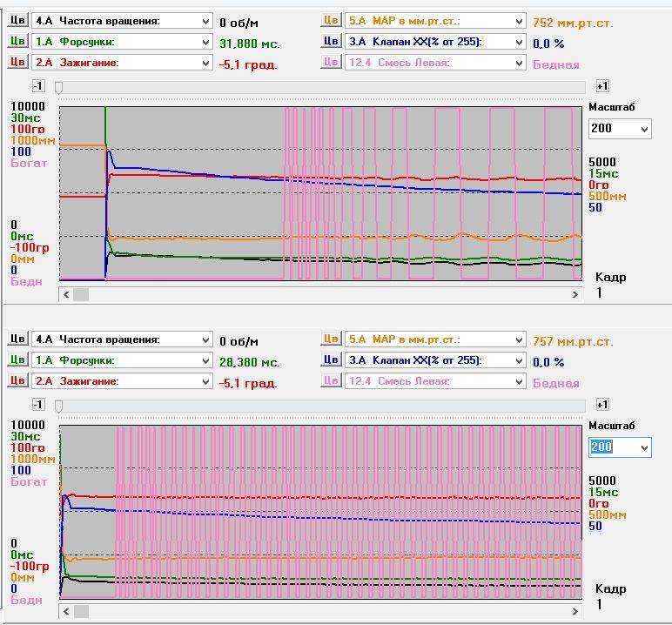Open the Клапан ХХ dropdown in the bottom panel
The image size is (672, 625).
pos(519,360)
